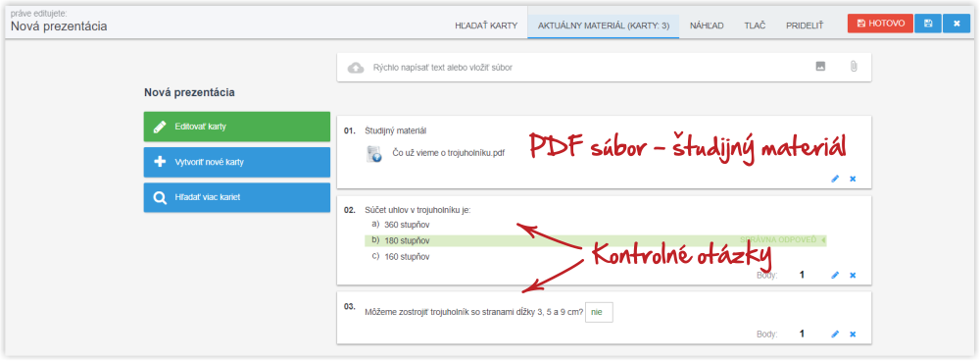Edit card 02 with the pencil icon
This screenshot has height=361, width=980.
tap(835, 276)
